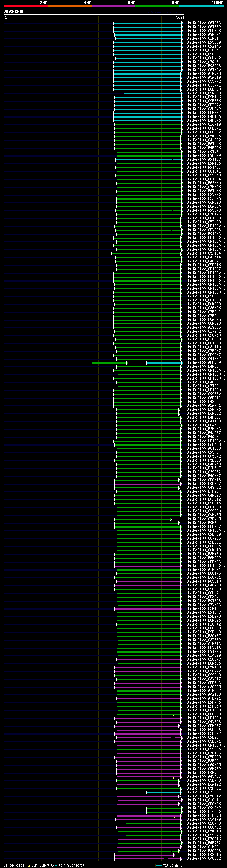Viewport: 227px width, 868px height.
Task: Open hit UniRef100_A5C608
Action: (204, 31)
